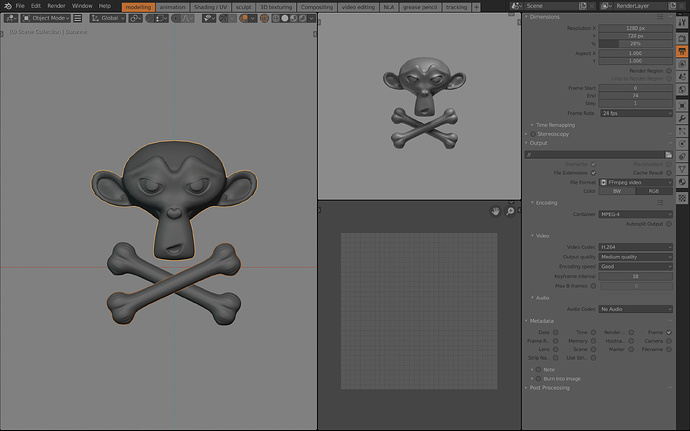Select rendered shading mode
Screen dimensions: 690x431
tap(302, 18)
